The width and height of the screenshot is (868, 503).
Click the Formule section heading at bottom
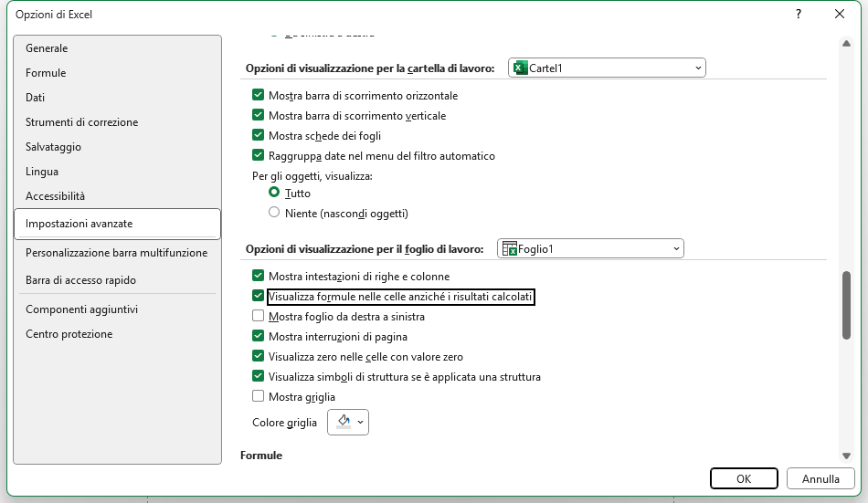click(261, 456)
